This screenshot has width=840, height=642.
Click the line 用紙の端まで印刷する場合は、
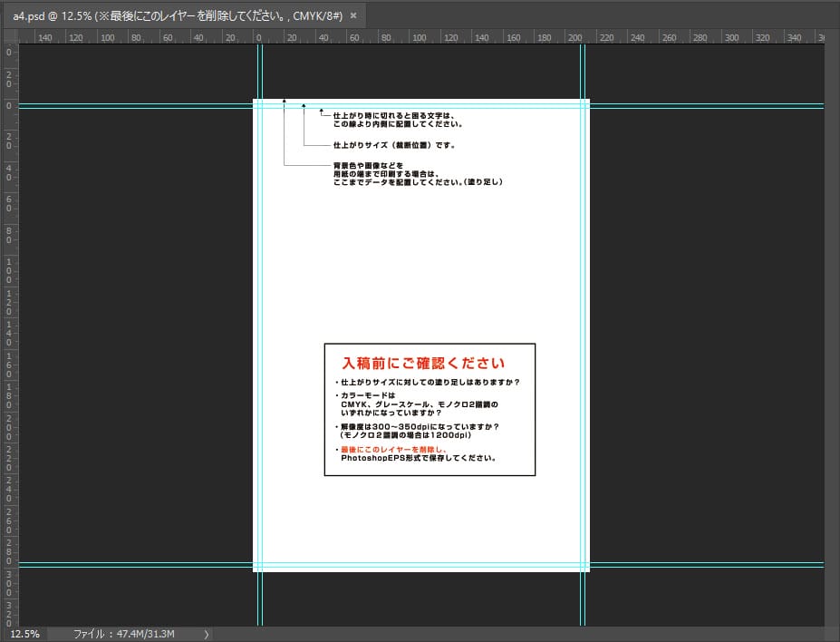click(x=386, y=173)
